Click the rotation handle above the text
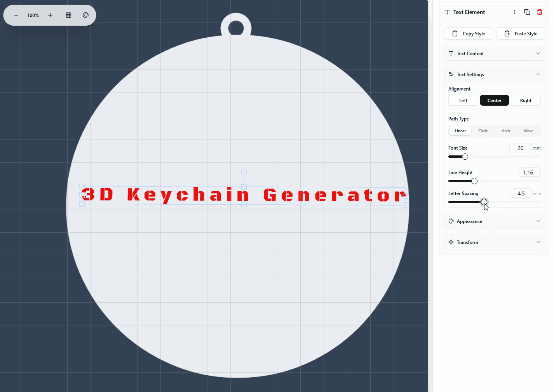This screenshot has height=392, width=554. [x=244, y=171]
